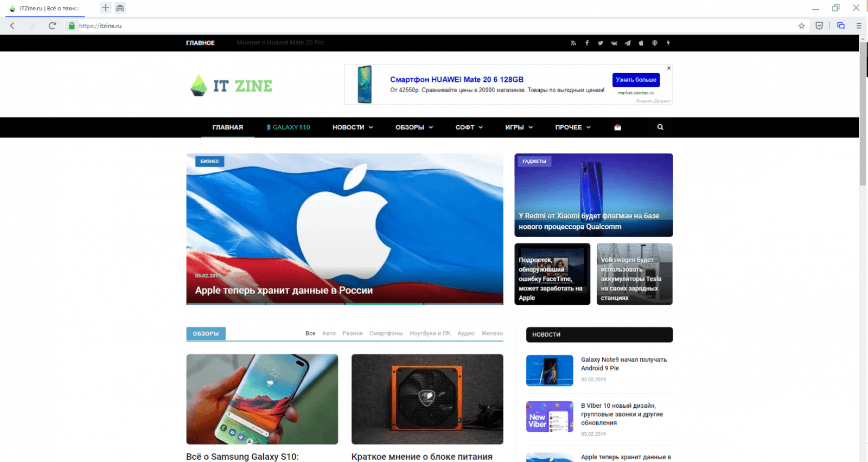Screen dimensions: 868x462
Task: Open the Galaxy Note9 news thumbnail
Action: click(x=550, y=370)
